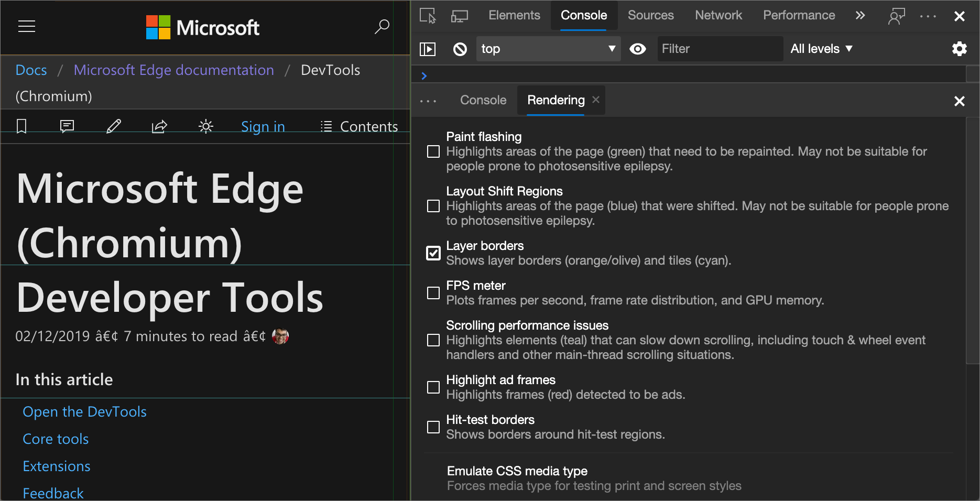
Task: Open the hamburger navigation menu
Action: coord(27,26)
